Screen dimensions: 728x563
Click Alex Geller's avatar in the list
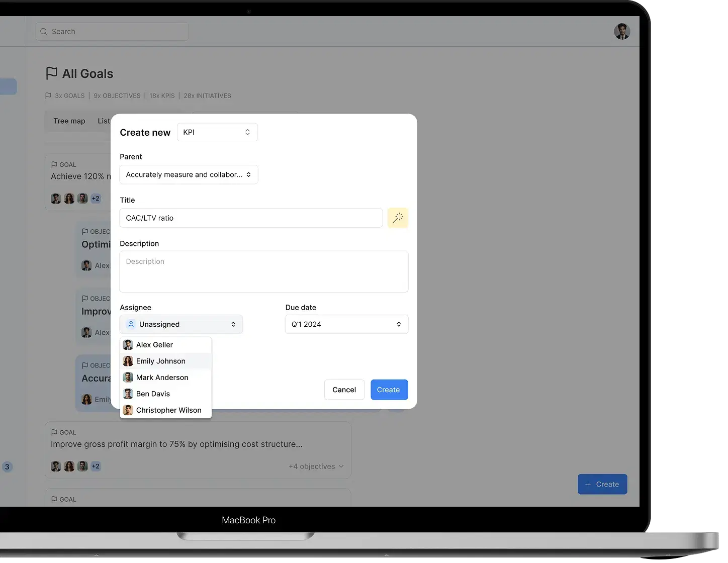[128, 345]
